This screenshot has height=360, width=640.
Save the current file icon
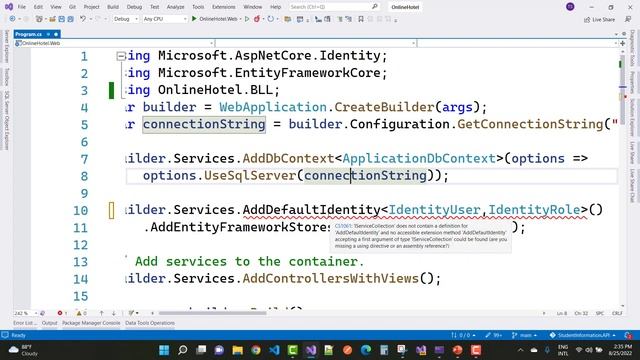pyautogui.click(x=62, y=19)
